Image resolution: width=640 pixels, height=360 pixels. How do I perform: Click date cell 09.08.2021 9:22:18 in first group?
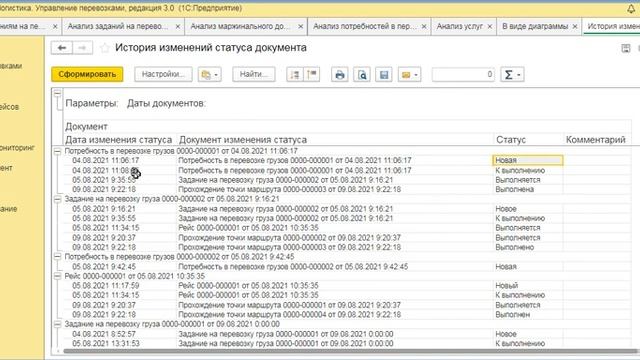104,189
